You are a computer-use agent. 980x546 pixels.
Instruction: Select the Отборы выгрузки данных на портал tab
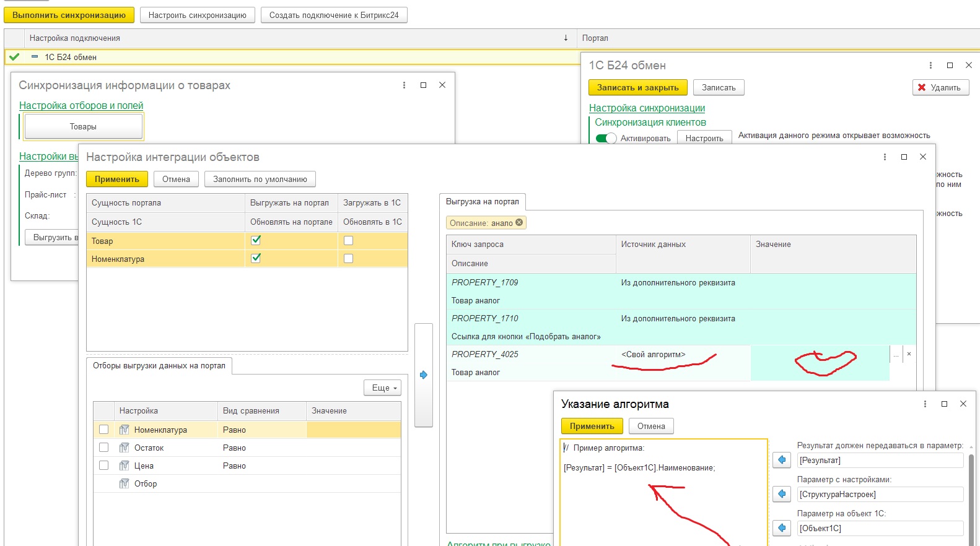point(159,366)
